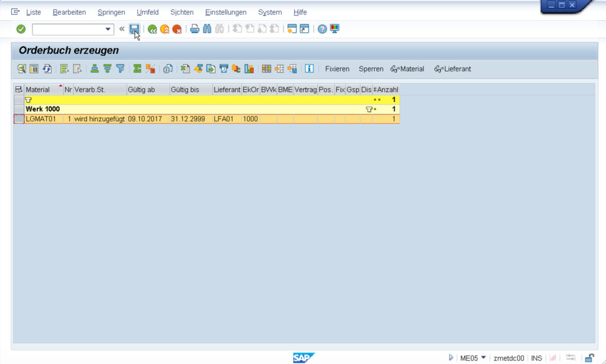Click the Customize local layout monitor icon
Image resolution: width=606 pixels, height=364 pixels.
[335, 29]
